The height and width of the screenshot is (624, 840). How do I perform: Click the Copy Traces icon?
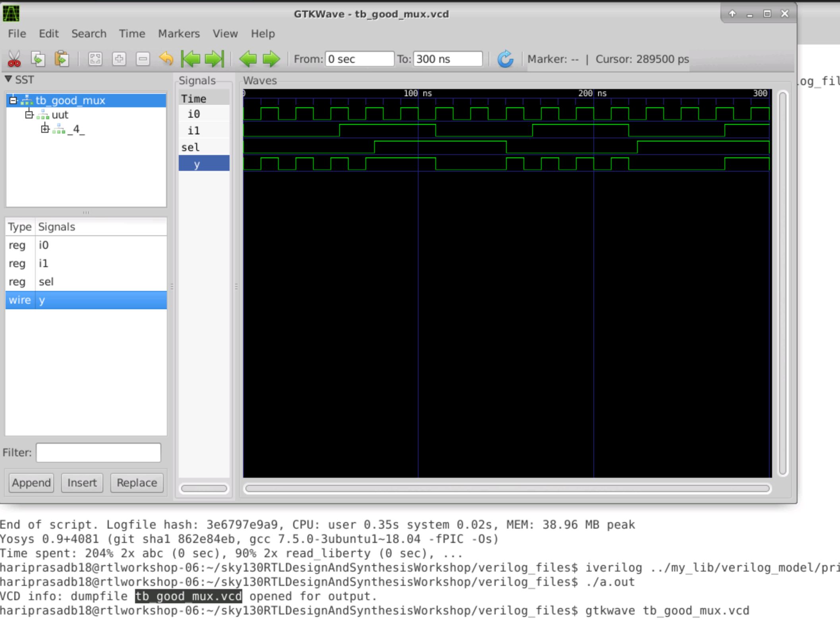[x=39, y=59]
